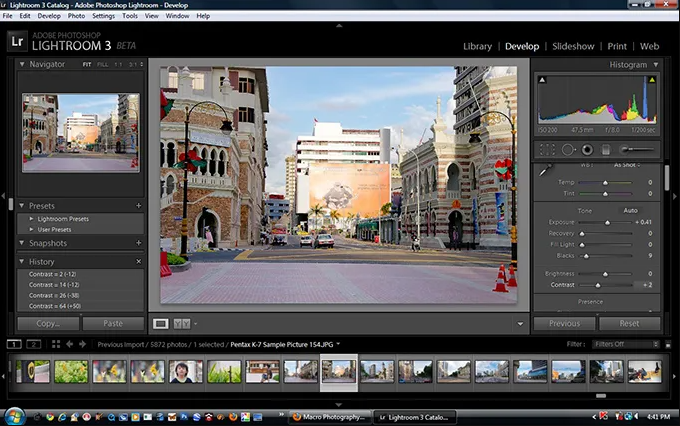Viewport: 680px width, 426px height.
Task: Switch to Loupe view mode button
Action: coord(161,323)
